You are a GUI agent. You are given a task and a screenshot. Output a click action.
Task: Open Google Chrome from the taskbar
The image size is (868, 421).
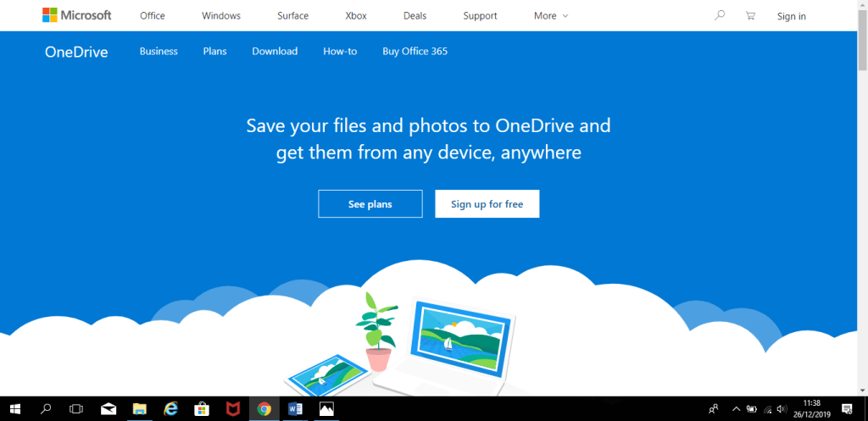264,408
